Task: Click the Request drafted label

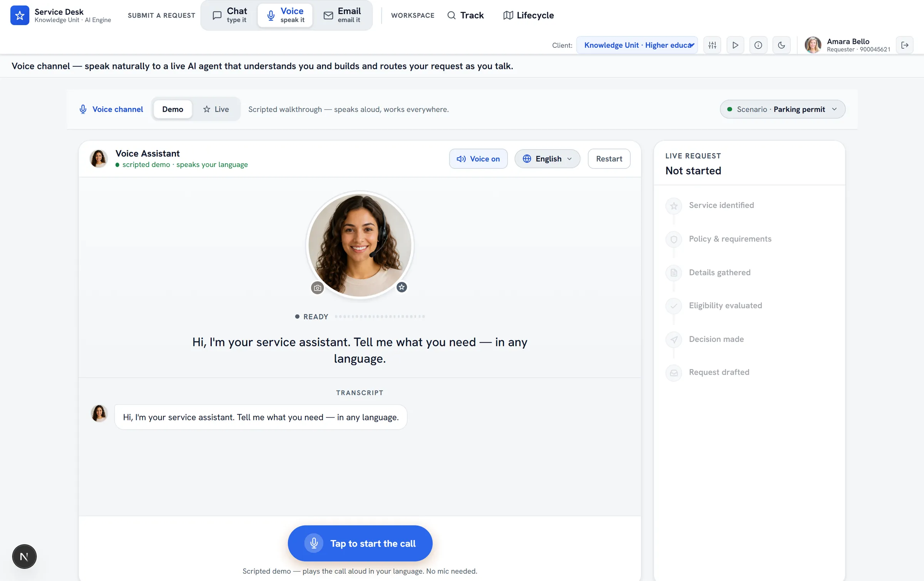Action: pos(719,372)
